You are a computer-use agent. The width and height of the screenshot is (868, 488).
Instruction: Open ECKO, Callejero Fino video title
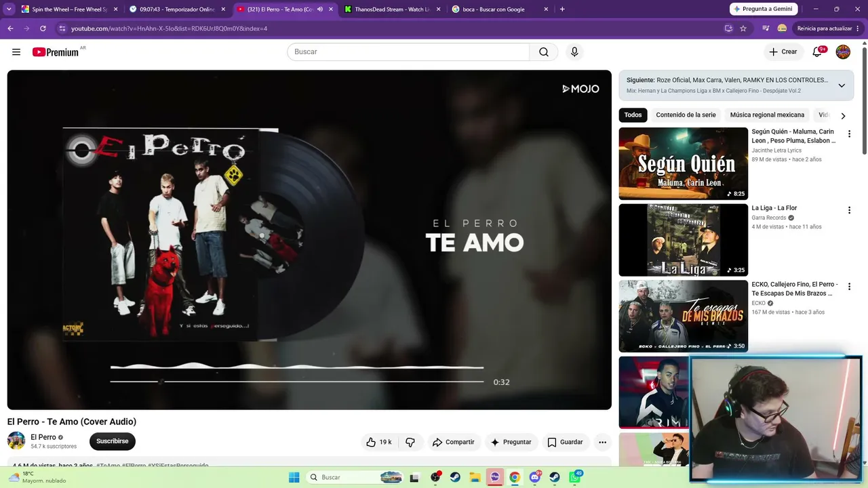795,289
